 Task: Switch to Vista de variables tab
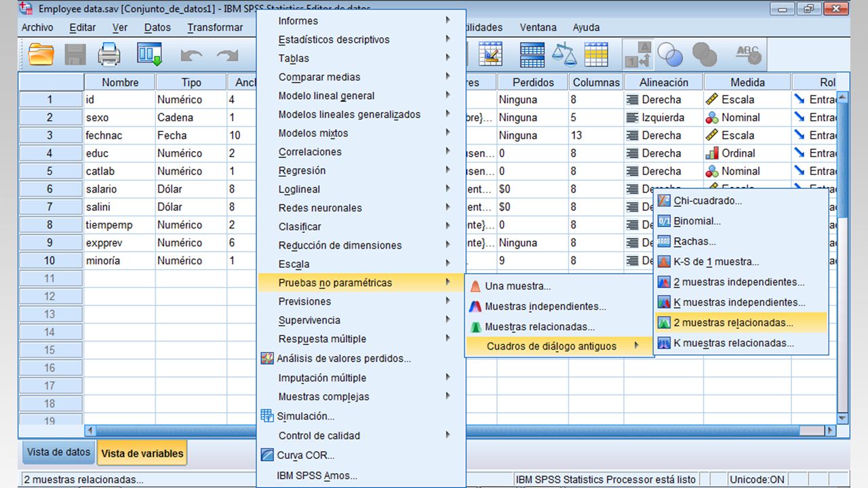coord(142,453)
